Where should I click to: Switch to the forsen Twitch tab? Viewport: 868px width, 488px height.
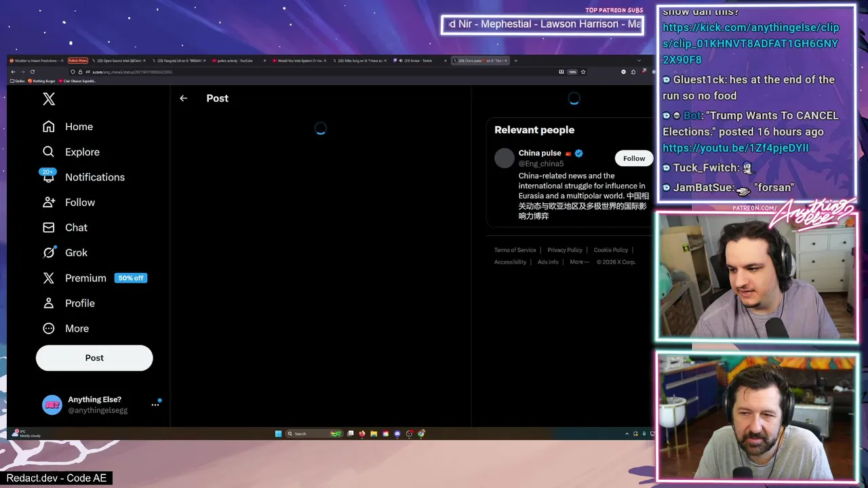pyautogui.click(x=420, y=60)
